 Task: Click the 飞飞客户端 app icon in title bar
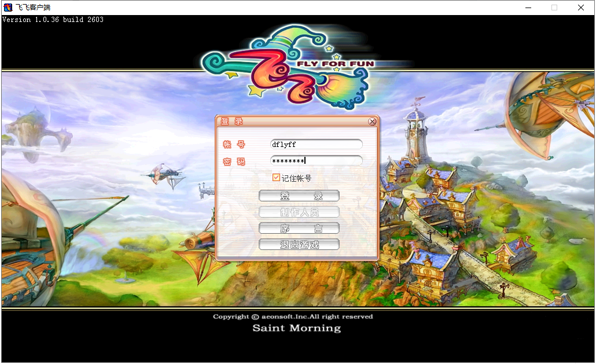[x=8, y=8]
